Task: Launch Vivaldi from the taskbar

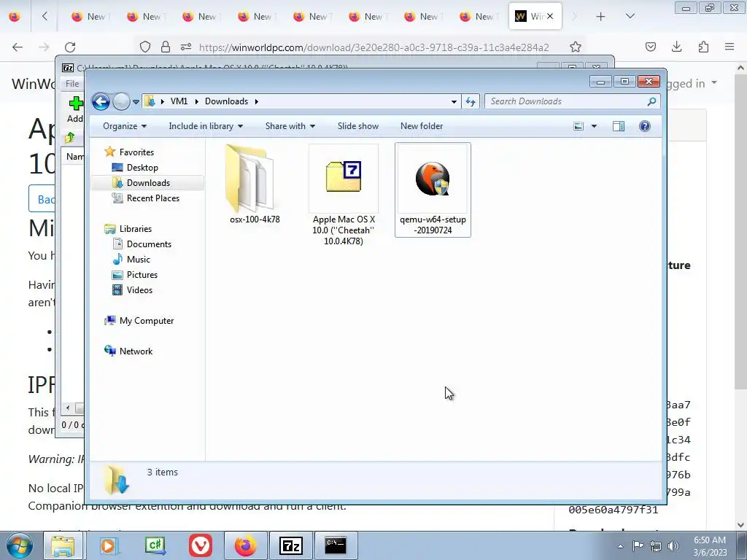Action: point(200,545)
